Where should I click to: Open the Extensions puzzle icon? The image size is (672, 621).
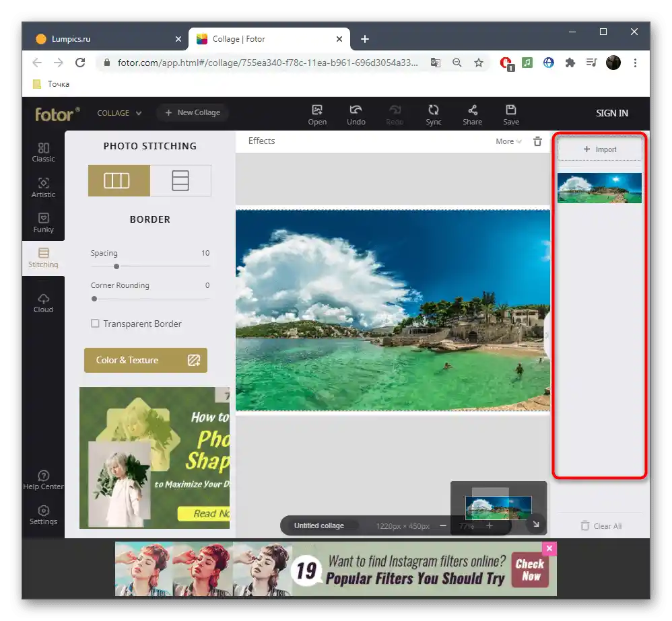[x=570, y=63]
